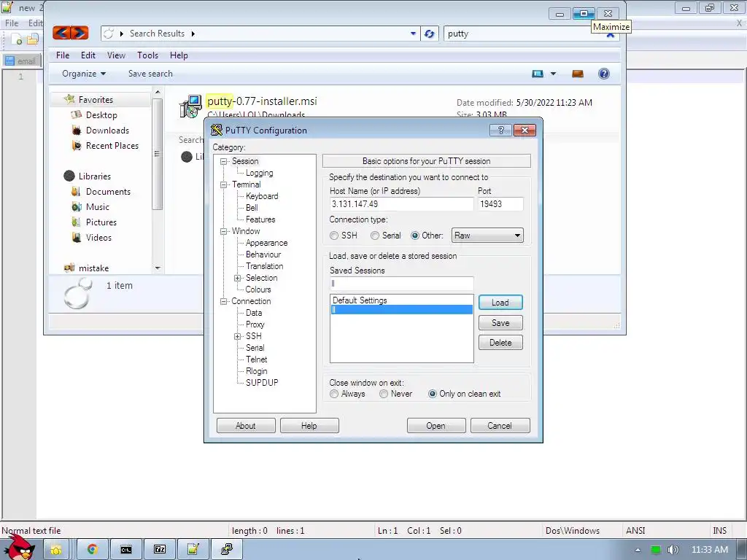Open Notepad++ File menu
This screenshot has height=560, width=747.
point(12,23)
